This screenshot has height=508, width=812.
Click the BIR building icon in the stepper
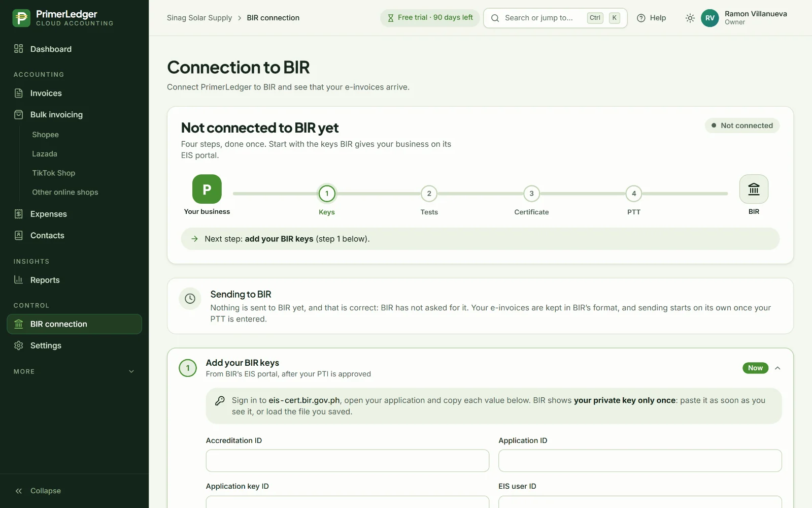[x=754, y=189]
